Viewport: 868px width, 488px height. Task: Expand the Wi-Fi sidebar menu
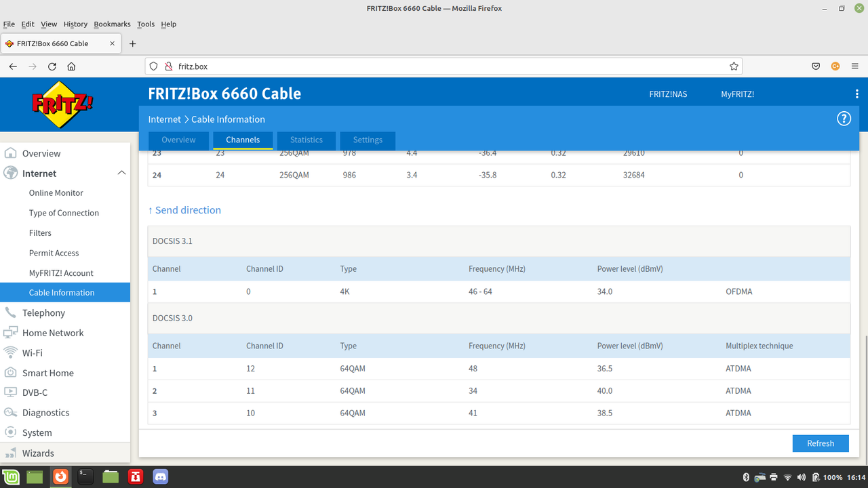coord(32,352)
